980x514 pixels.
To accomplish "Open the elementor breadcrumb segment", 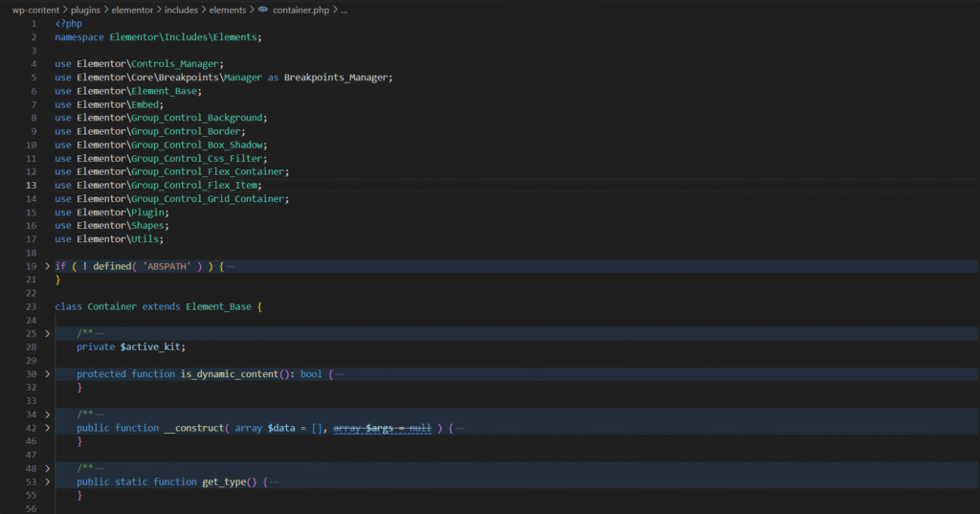I will coord(133,9).
